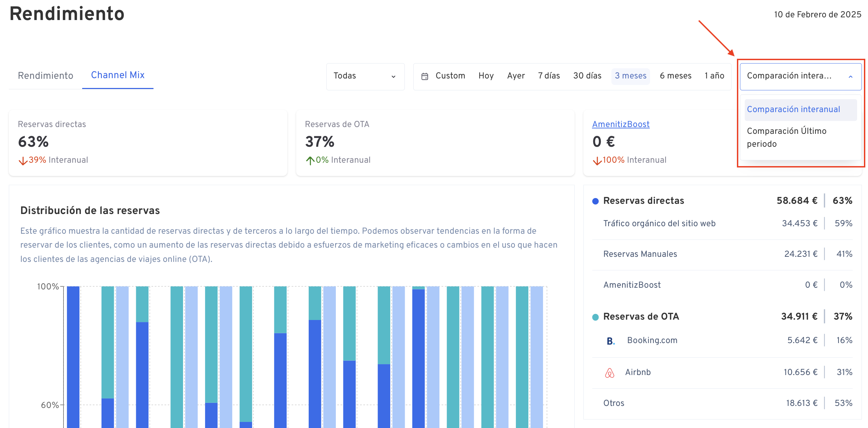Switch to the Channel Mix tab

point(118,75)
